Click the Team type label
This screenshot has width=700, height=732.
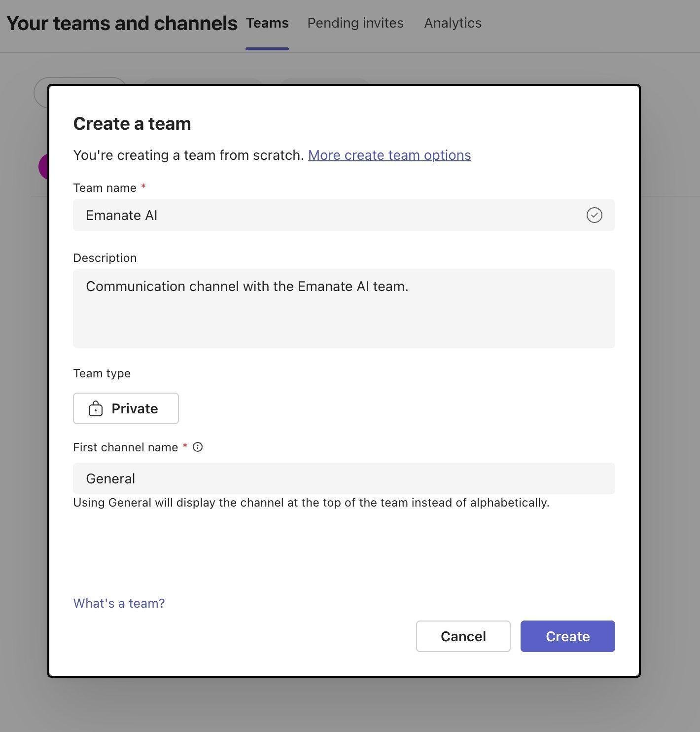pos(102,373)
